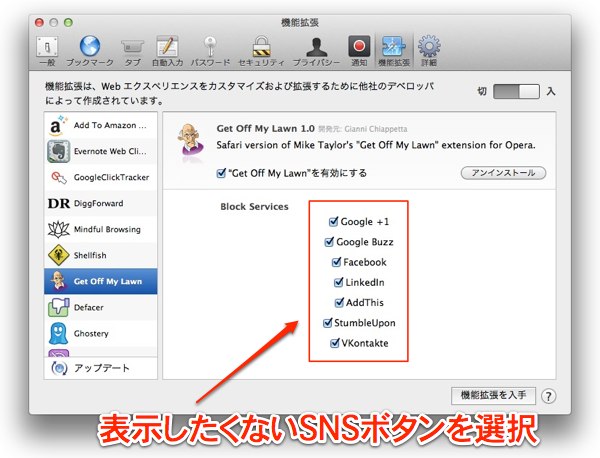
Task: Open the セキュリティ padlock pane
Action: click(x=261, y=51)
